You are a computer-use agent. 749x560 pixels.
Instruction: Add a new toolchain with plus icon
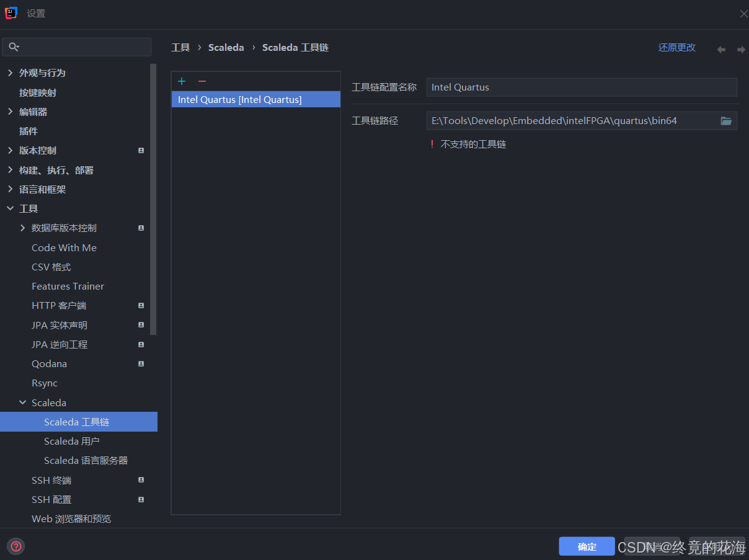(182, 81)
